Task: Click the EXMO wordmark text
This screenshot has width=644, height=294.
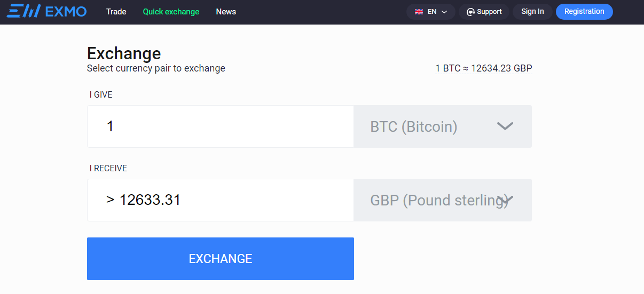Action: 66,11
